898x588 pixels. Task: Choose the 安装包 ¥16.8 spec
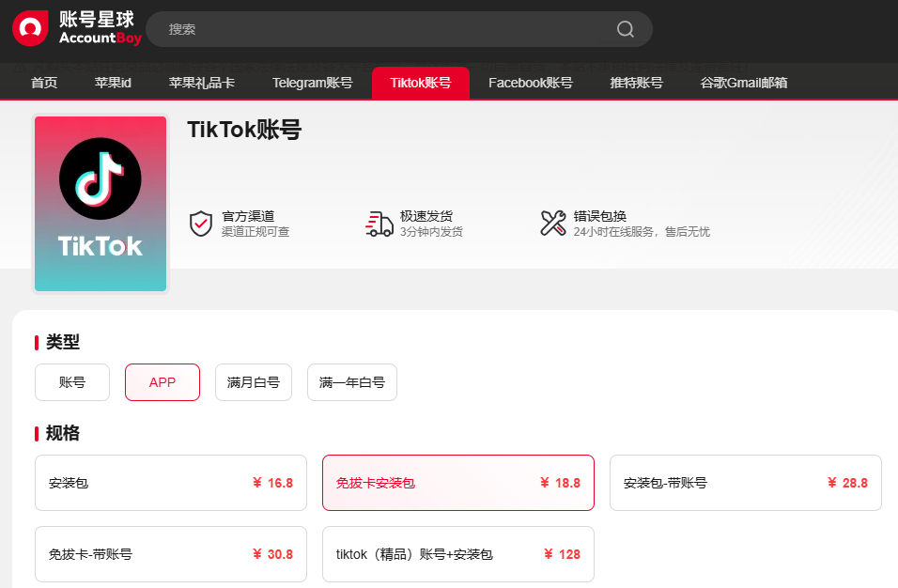click(x=171, y=483)
